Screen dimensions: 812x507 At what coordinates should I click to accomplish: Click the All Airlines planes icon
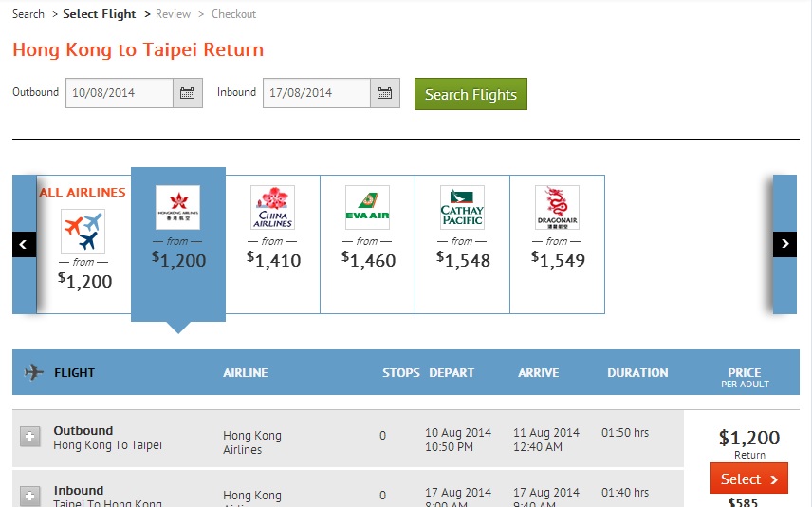tap(83, 231)
